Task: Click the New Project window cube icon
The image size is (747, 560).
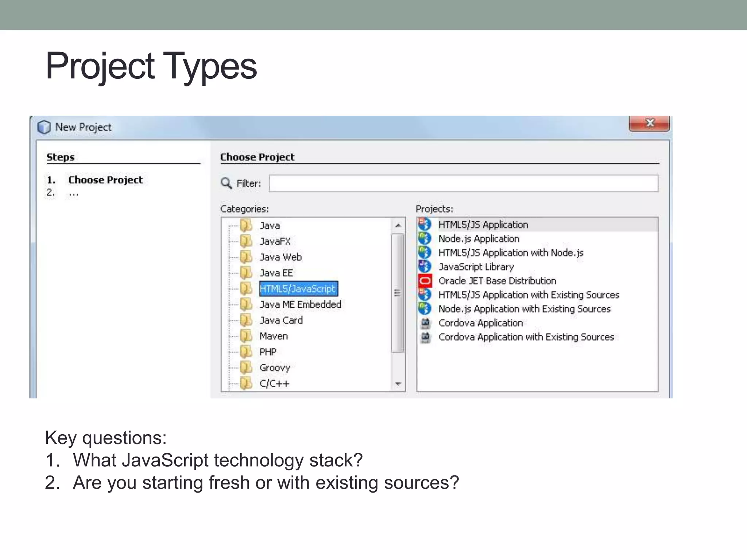Action: pos(44,127)
